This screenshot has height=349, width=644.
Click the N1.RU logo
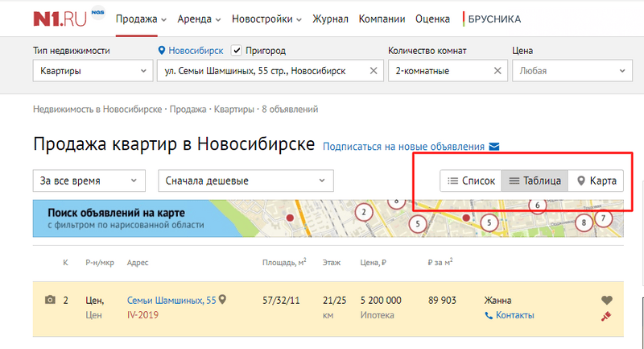coord(60,18)
